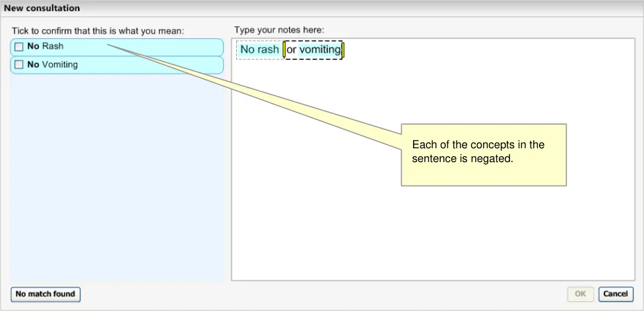Select the 'No Vomiting' concept row label
Image resolution: width=644 pixels, height=311 pixels.
(x=53, y=65)
